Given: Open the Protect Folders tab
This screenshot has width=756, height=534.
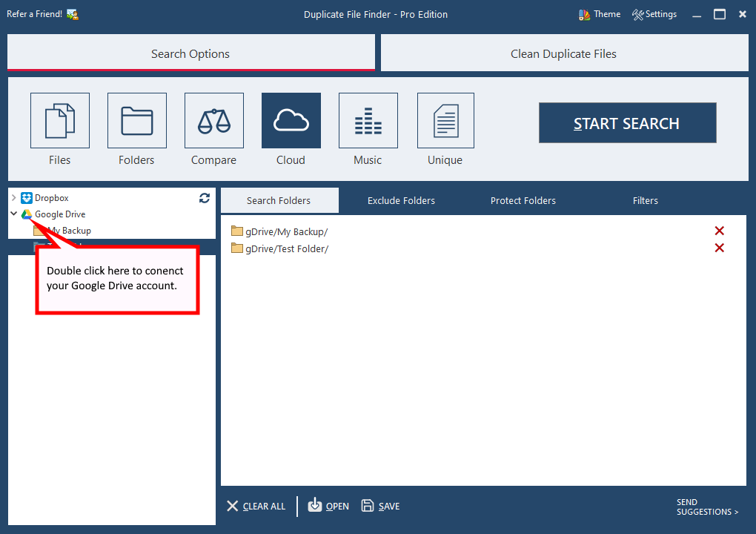Looking at the screenshot, I should [x=523, y=201].
